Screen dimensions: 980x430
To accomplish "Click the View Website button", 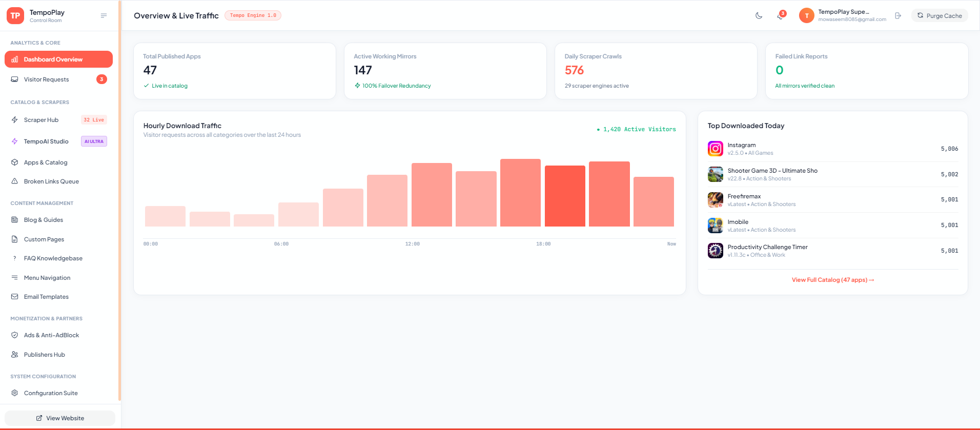I will coord(60,418).
